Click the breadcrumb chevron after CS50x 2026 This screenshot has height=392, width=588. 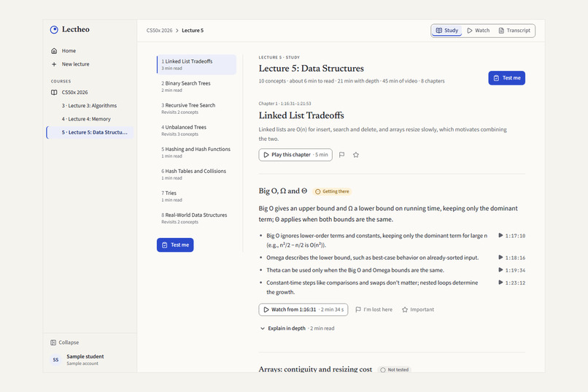point(177,31)
